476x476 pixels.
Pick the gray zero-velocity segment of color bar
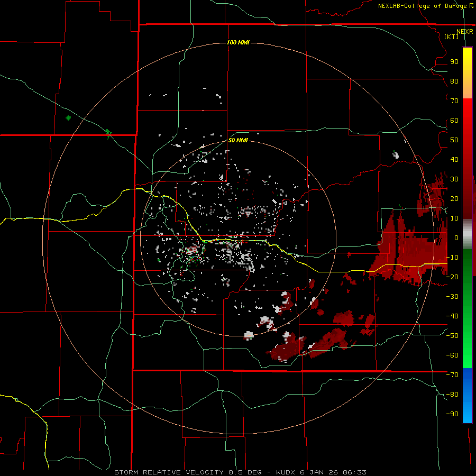[467, 234]
